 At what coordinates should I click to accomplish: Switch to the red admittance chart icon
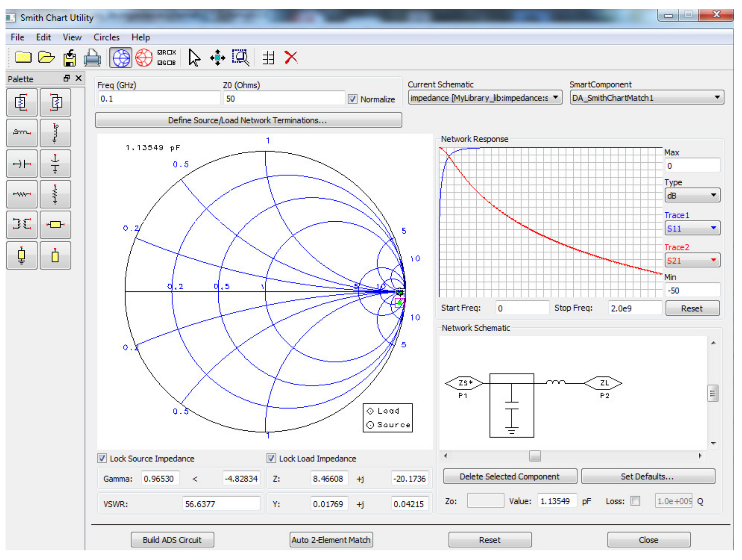click(x=144, y=58)
